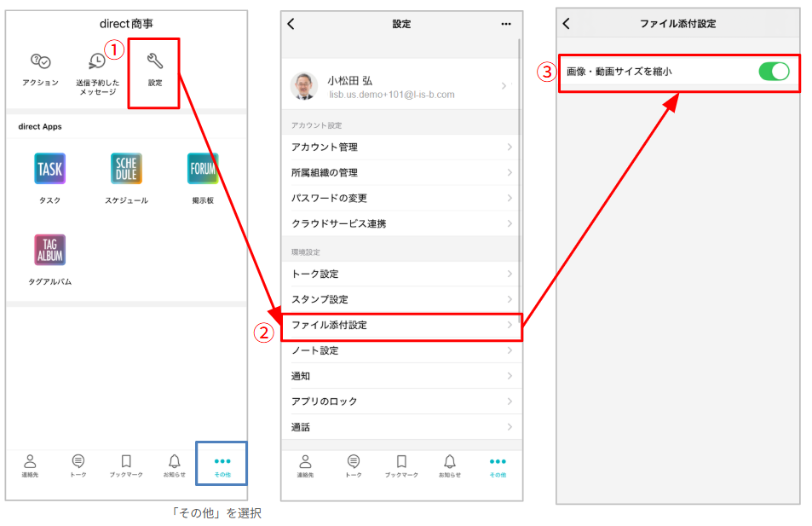Tap トーク chat icon in 設定 screen
Image resolution: width=812 pixels, height=526 pixels.
(354, 461)
